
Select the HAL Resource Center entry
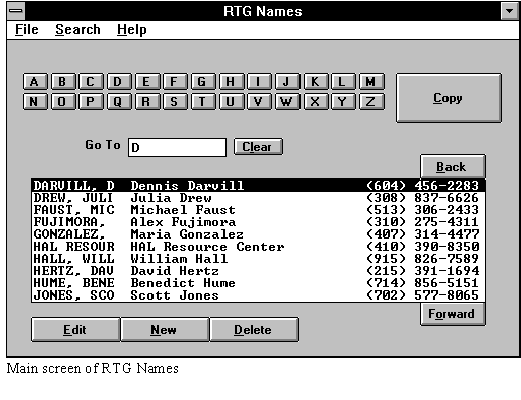click(x=258, y=247)
